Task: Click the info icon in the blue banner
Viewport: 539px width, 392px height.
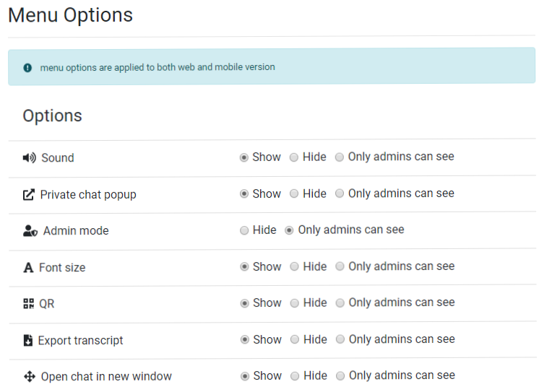Action: click(x=27, y=67)
